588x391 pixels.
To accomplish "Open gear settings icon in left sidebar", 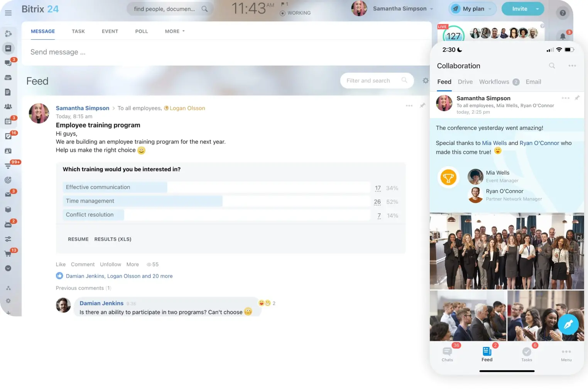I will (x=8, y=301).
